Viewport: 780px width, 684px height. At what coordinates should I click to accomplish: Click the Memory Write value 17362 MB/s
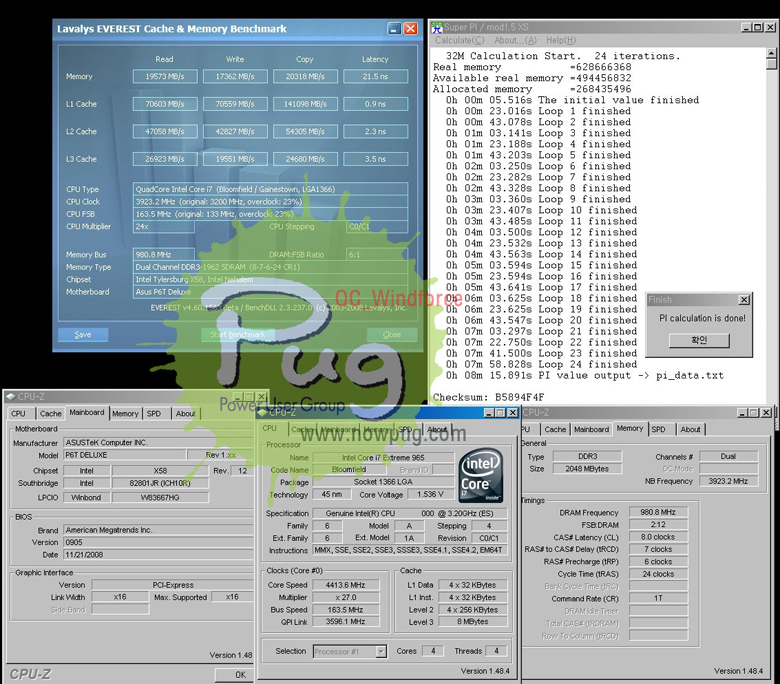(235, 77)
